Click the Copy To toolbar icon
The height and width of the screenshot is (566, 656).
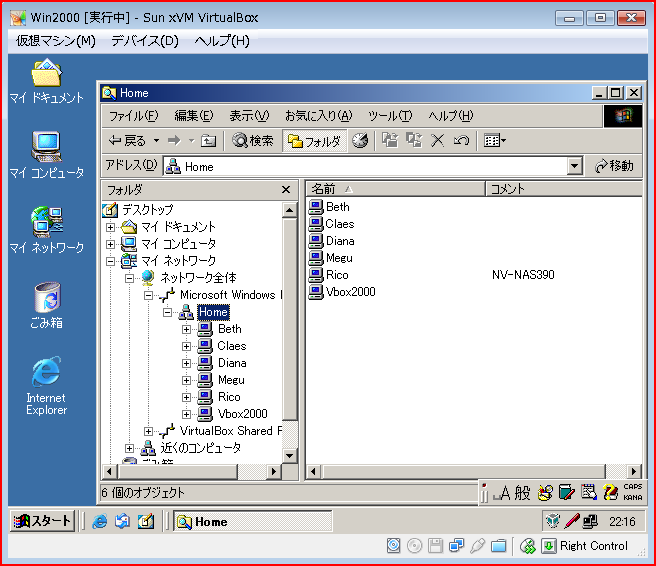click(x=414, y=141)
